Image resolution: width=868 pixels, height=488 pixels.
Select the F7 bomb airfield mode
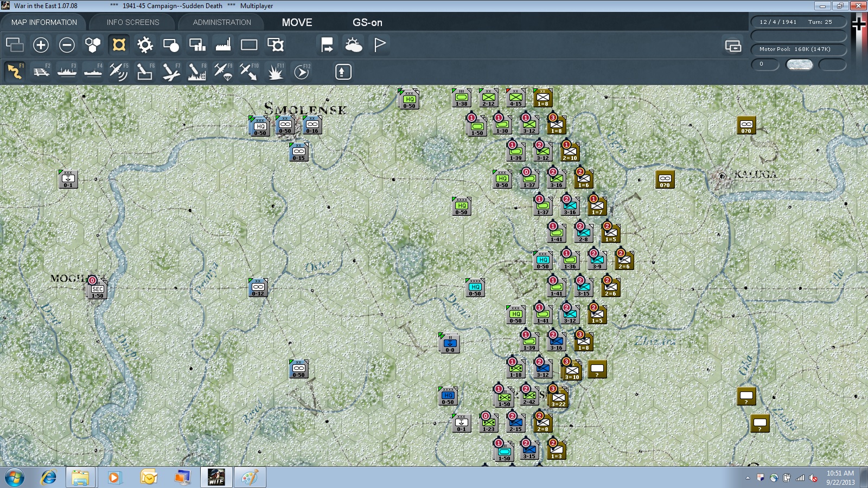171,72
